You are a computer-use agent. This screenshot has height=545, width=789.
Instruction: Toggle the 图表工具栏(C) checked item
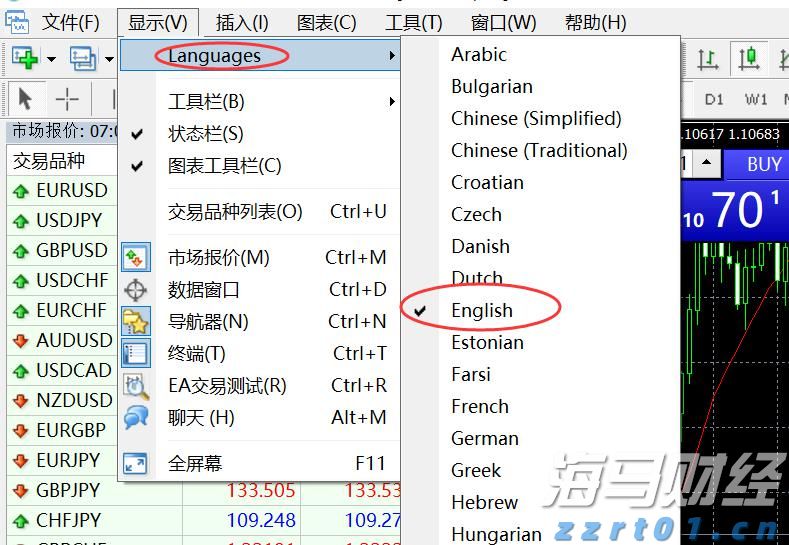tap(225, 166)
